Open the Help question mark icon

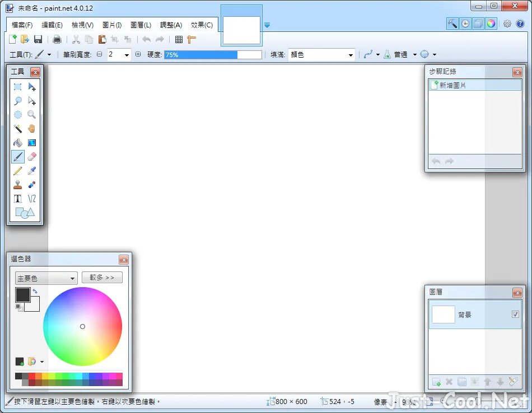click(520, 24)
